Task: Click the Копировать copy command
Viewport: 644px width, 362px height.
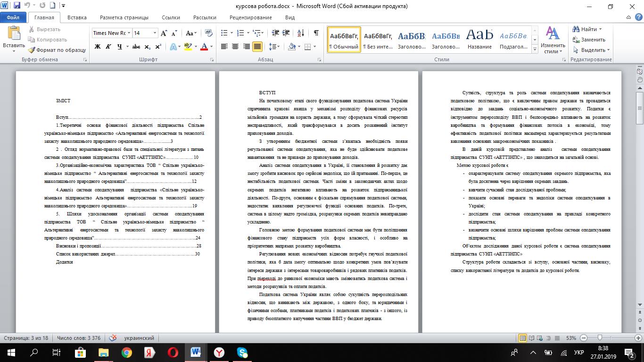Action: tap(48, 40)
